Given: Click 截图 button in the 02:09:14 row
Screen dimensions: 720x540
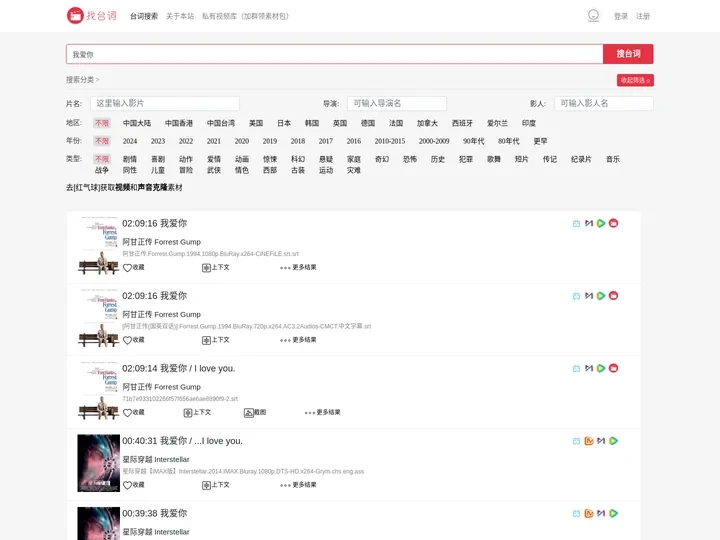Looking at the screenshot, I should 255,412.
